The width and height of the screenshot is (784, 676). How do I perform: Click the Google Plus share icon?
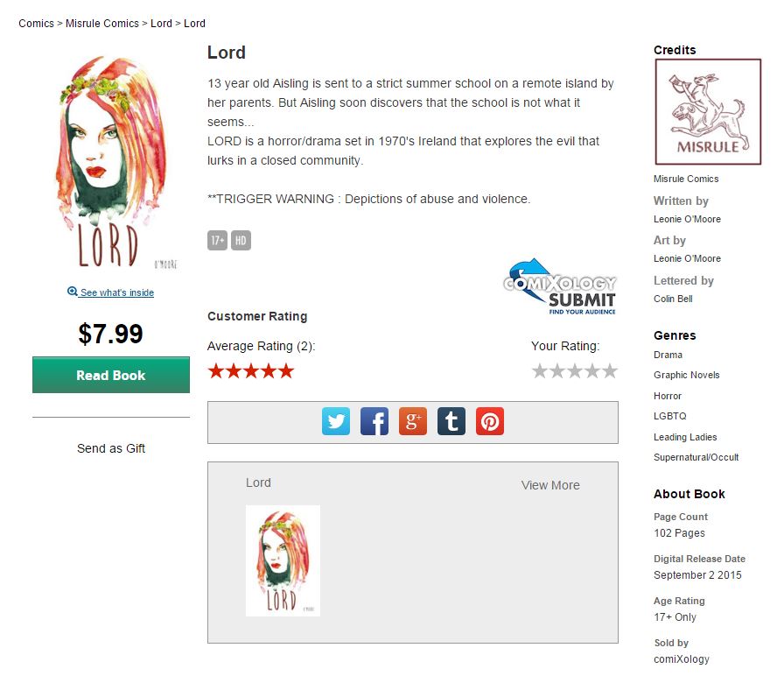click(412, 421)
